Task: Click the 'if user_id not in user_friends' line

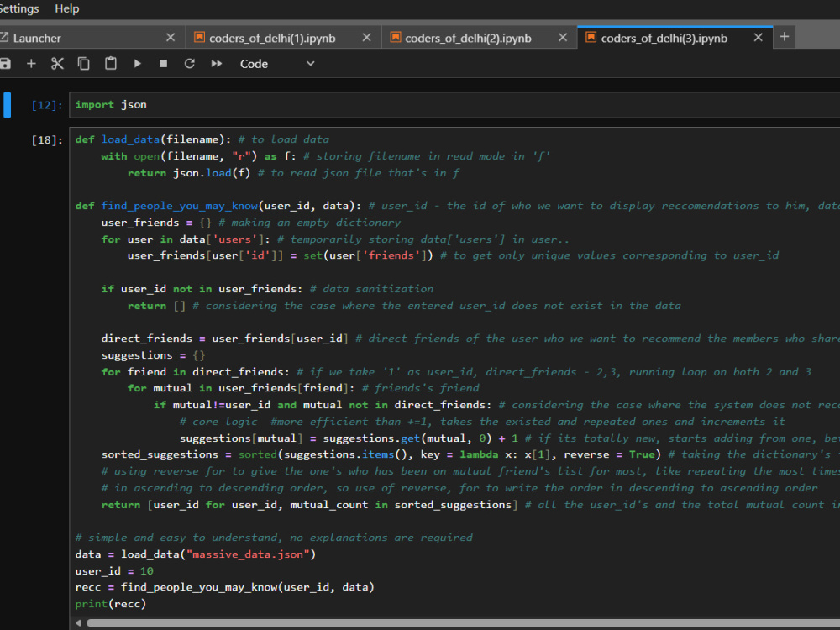Action: (202, 289)
